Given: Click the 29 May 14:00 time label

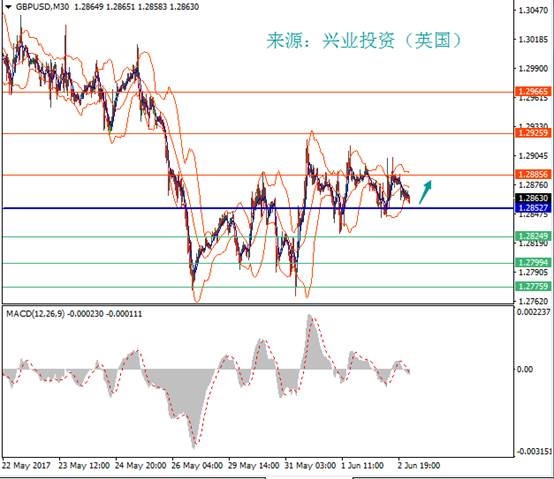Looking at the screenshot, I should click(x=254, y=466).
